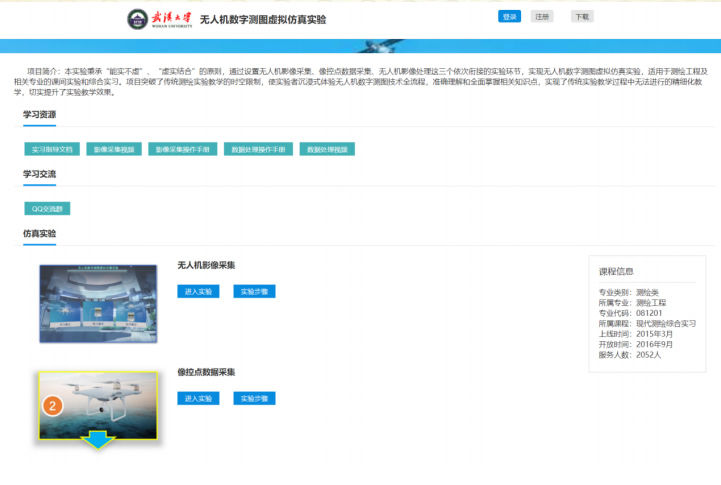Open the 注册 register button
This screenshot has height=485, width=721.
(541, 17)
